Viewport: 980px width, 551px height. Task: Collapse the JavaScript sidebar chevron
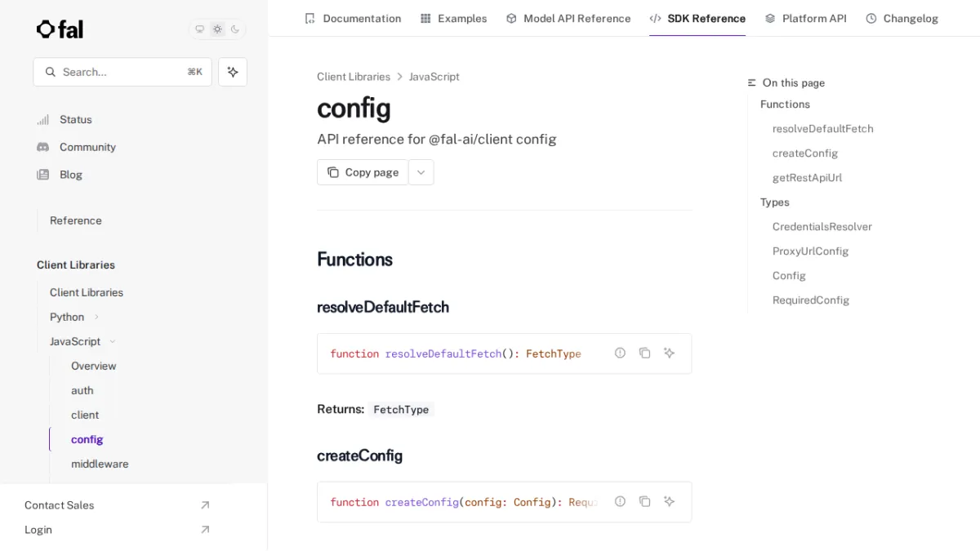point(113,341)
